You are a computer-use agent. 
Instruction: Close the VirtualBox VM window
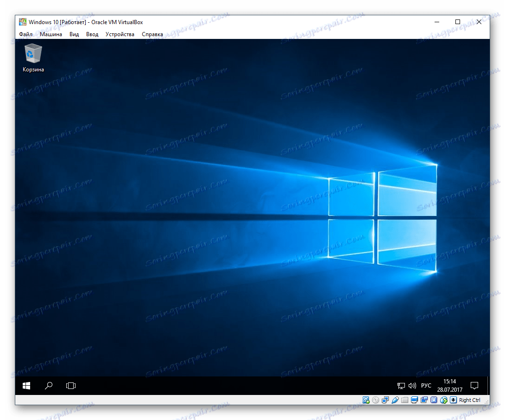coord(479,22)
